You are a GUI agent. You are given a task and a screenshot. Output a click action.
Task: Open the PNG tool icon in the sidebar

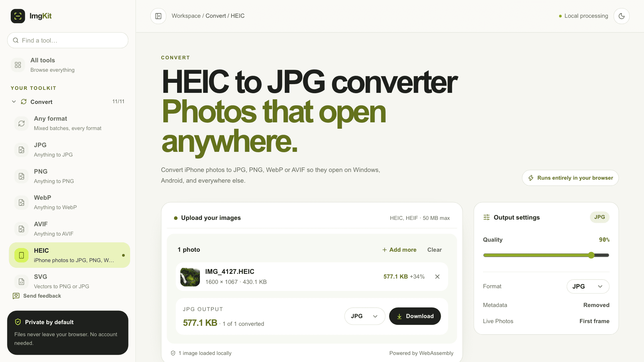tap(21, 176)
